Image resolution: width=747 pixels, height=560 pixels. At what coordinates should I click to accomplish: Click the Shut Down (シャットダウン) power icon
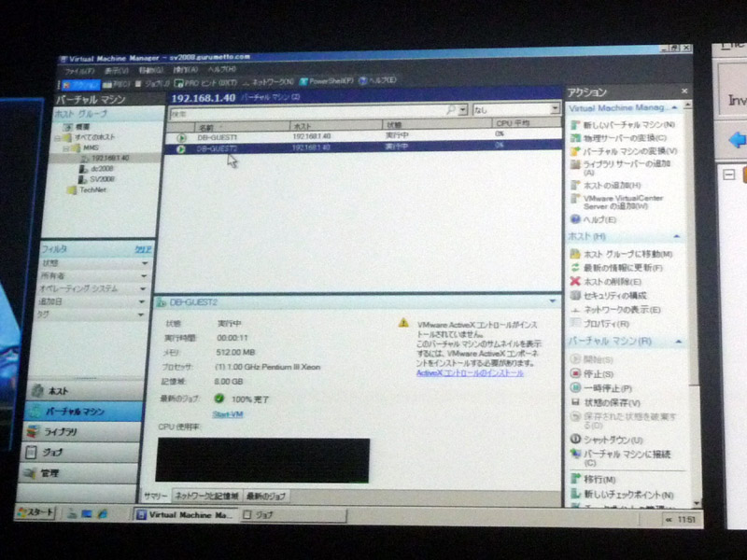coord(575,439)
